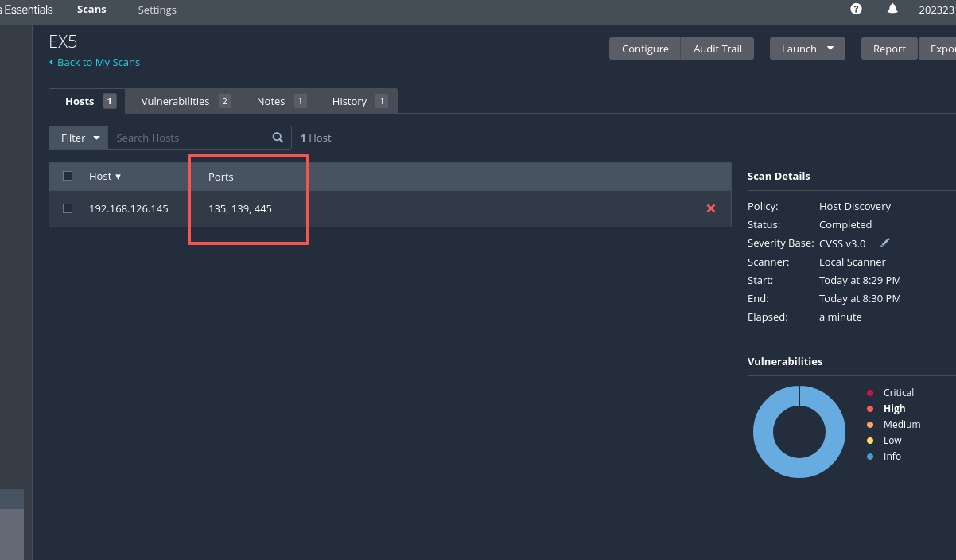Toggle the select-all hosts checkbox
956x560 pixels.
[x=68, y=176]
